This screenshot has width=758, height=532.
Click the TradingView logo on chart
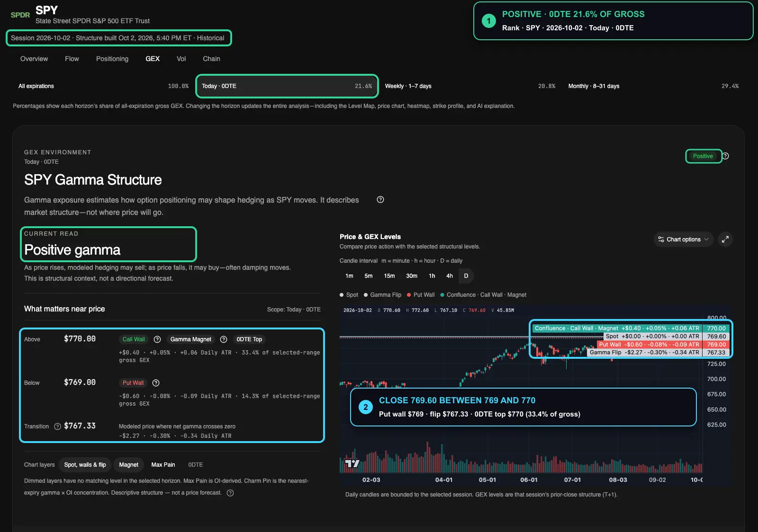tap(352, 463)
